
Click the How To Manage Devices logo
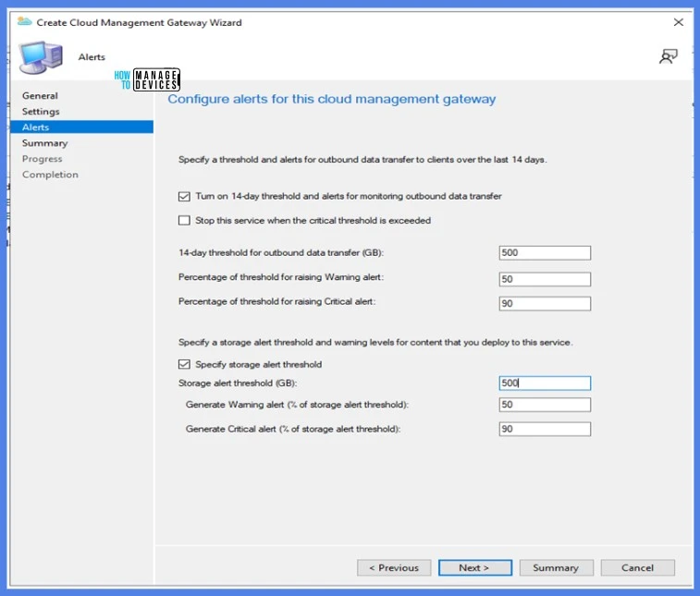146,79
